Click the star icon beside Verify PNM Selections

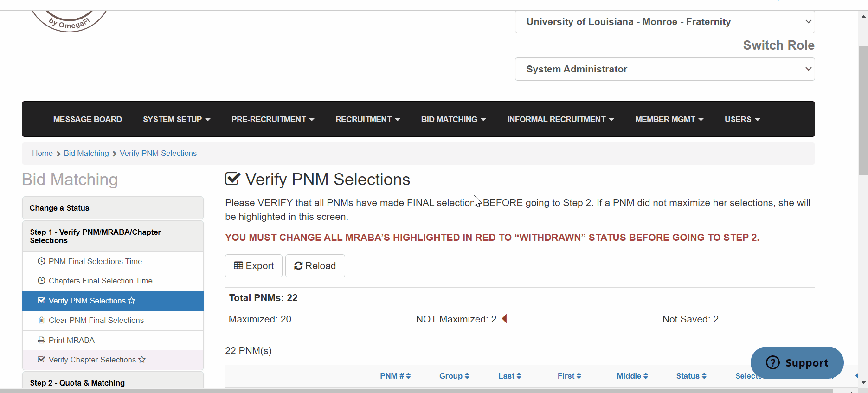[x=132, y=301]
